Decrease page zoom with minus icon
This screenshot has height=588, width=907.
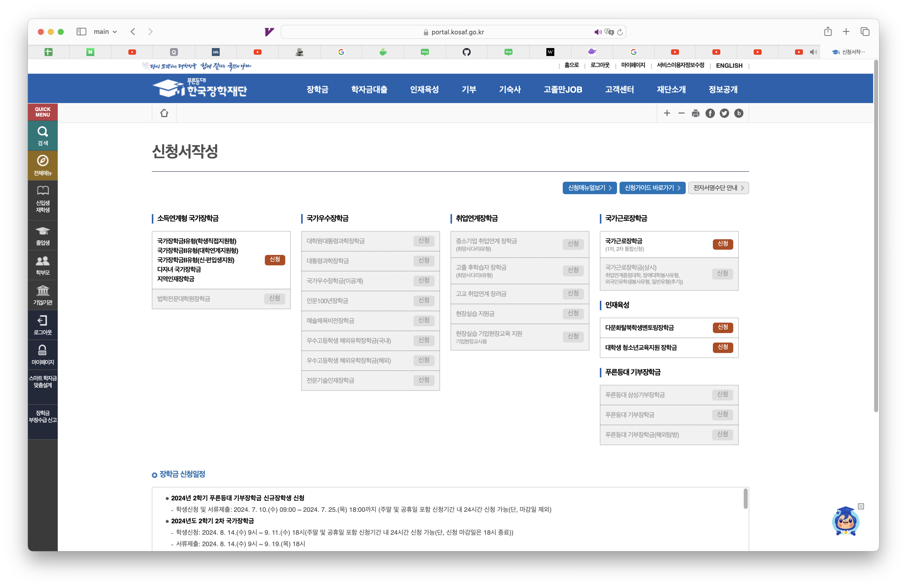pos(681,113)
